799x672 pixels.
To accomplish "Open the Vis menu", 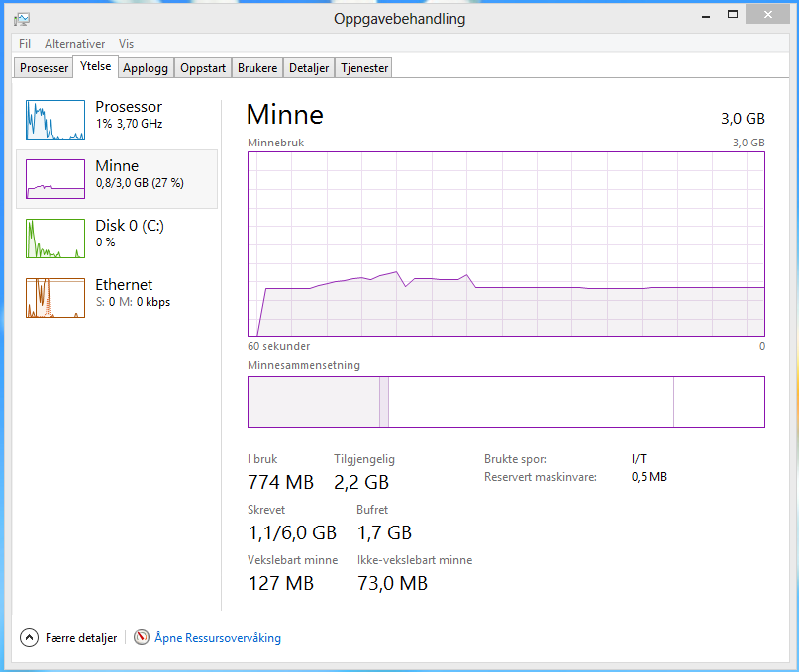I will click(126, 44).
